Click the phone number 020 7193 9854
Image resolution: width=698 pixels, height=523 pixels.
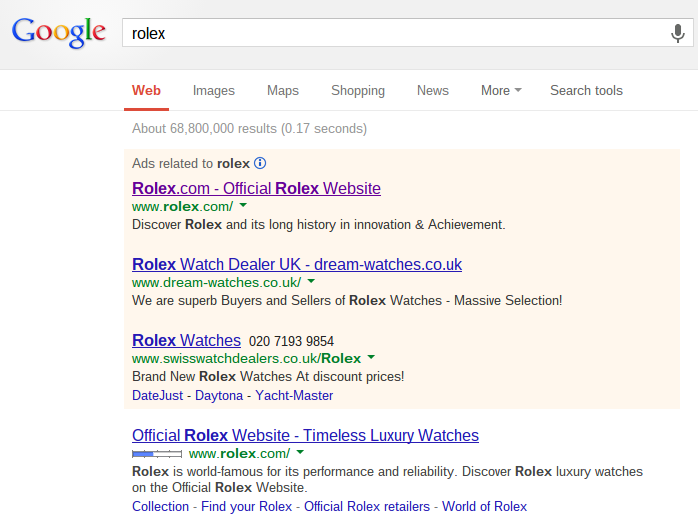(291, 341)
